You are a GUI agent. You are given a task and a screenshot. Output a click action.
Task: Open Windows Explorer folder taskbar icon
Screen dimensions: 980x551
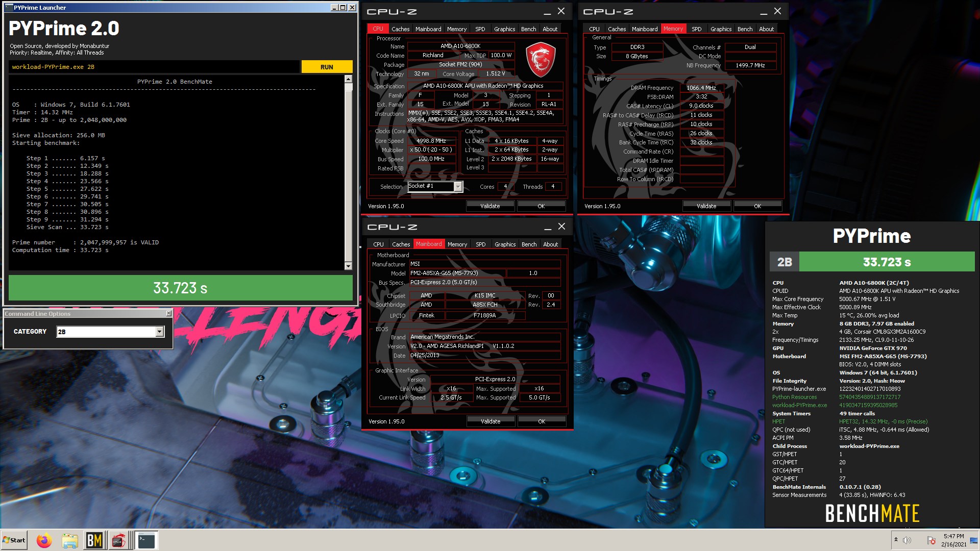[x=69, y=540]
